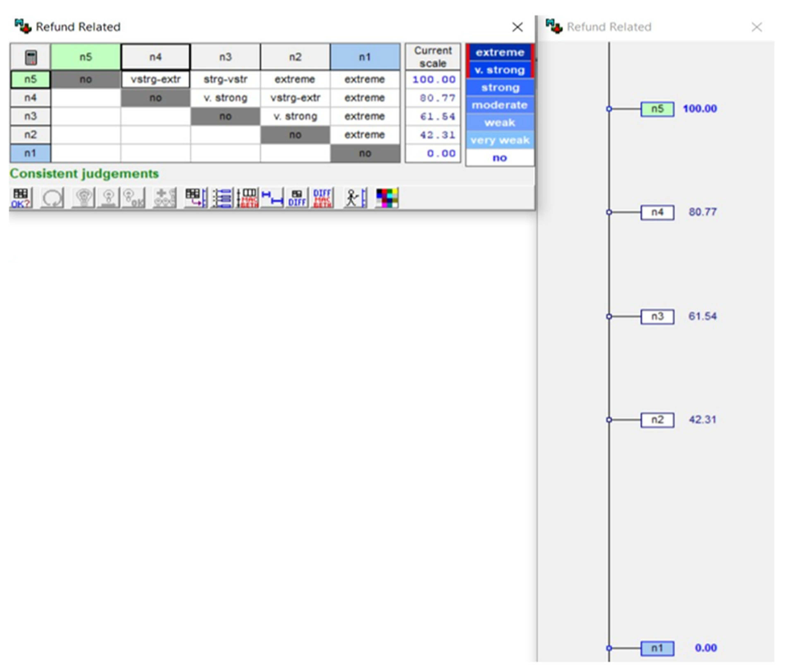Select the vstrg-extr cell in n5 row

coord(155,79)
